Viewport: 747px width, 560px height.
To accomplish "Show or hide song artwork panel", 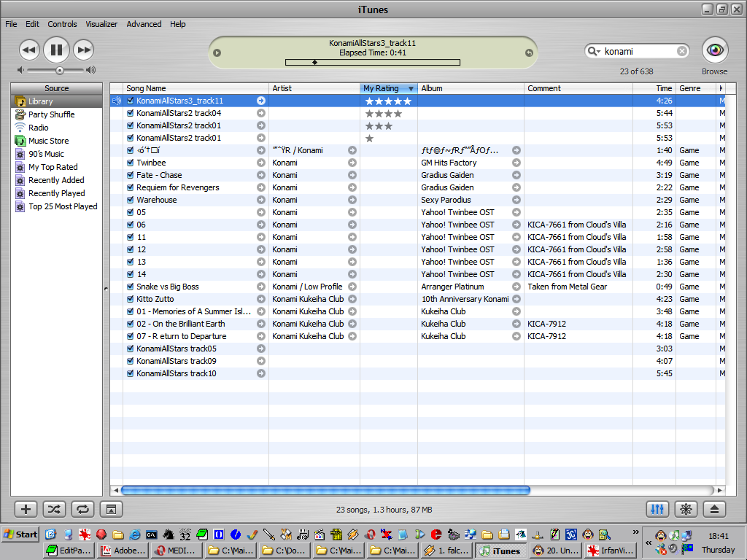I will pyautogui.click(x=112, y=509).
